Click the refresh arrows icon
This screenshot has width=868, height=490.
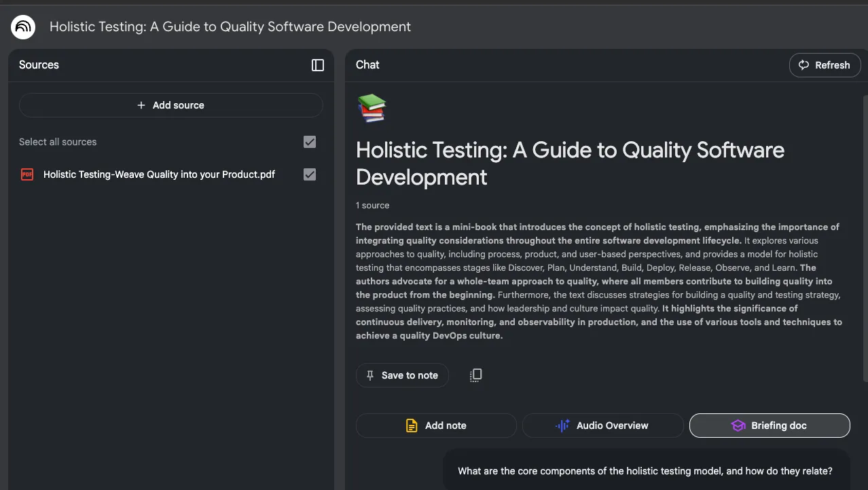pos(804,65)
